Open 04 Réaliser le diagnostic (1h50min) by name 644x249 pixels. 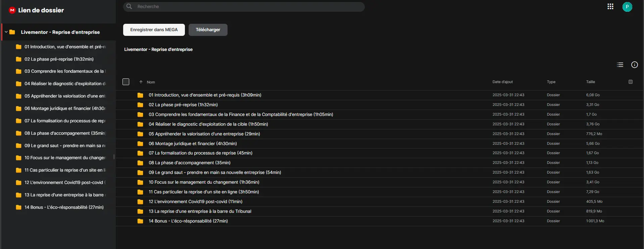pyautogui.click(x=208, y=124)
